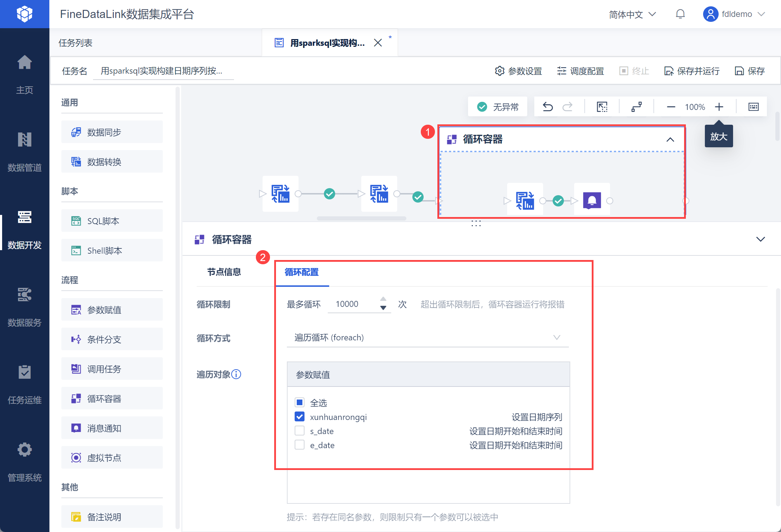Click the 保存并运行 button

692,71
